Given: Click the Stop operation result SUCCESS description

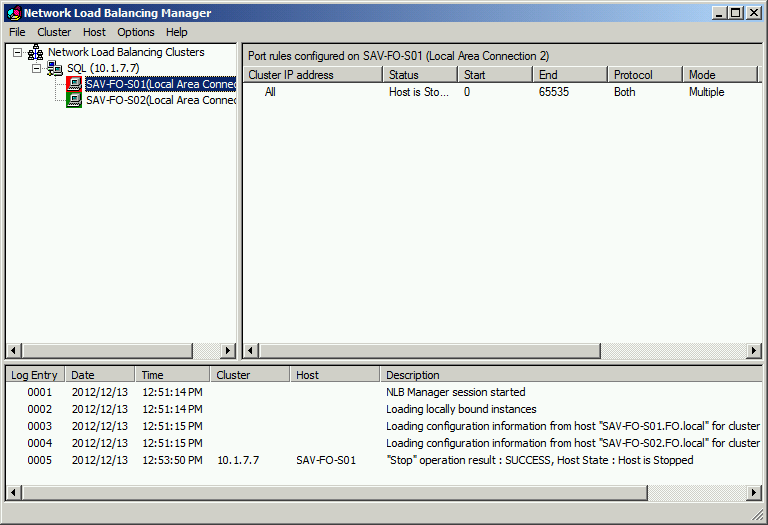Looking at the screenshot, I should (x=539, y=460).
